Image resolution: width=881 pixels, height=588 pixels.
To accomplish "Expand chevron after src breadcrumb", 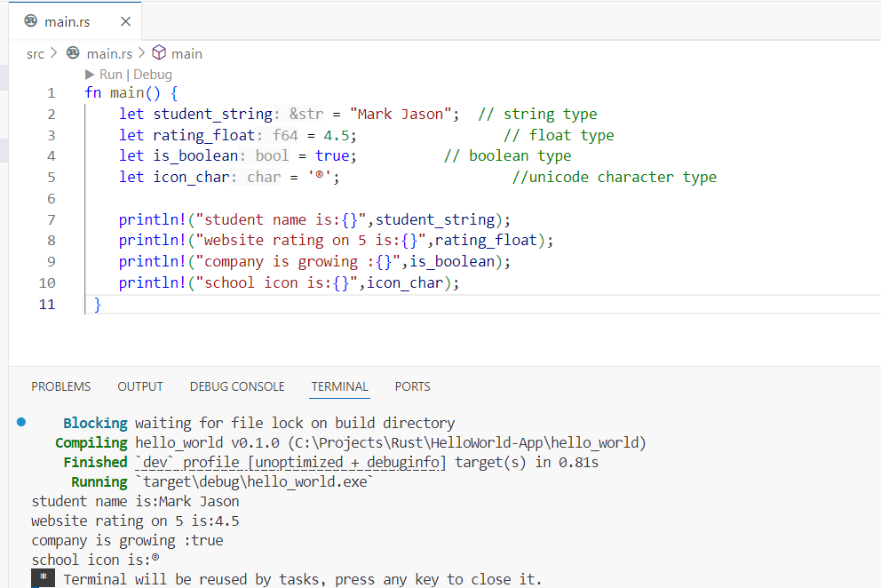I will pos(54,52).
